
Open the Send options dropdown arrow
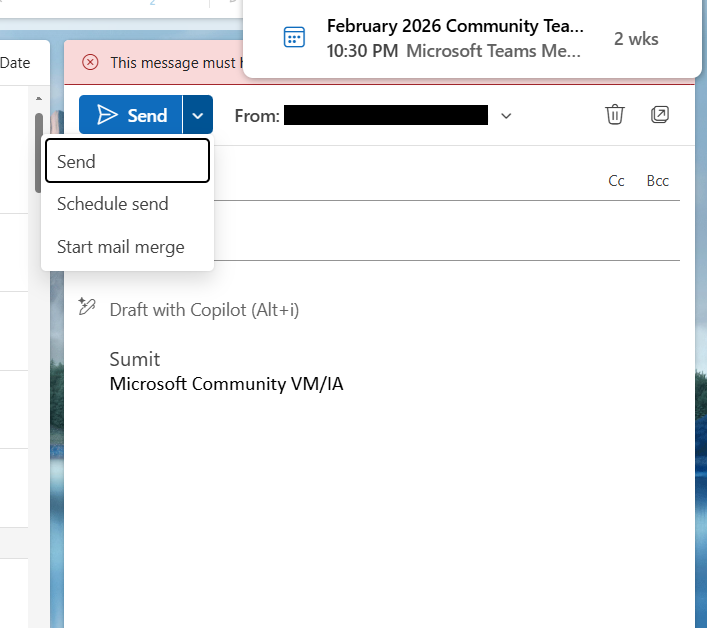point(197,115)
